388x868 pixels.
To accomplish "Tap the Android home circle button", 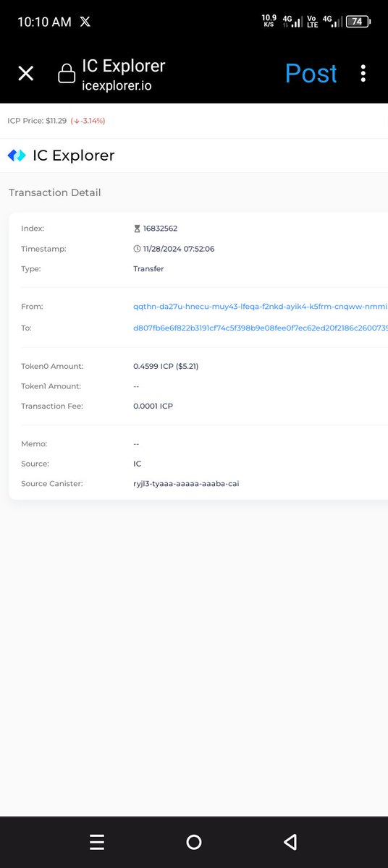I will [x=193, y=842].
